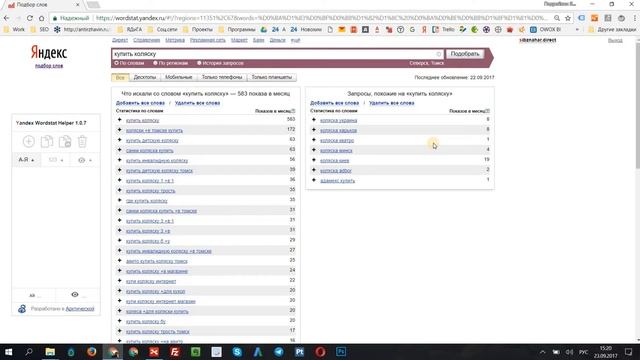This screenshot has width=640, height=360.
Task: Open Telegram from the taskbar
Action: tap(279, 351)
